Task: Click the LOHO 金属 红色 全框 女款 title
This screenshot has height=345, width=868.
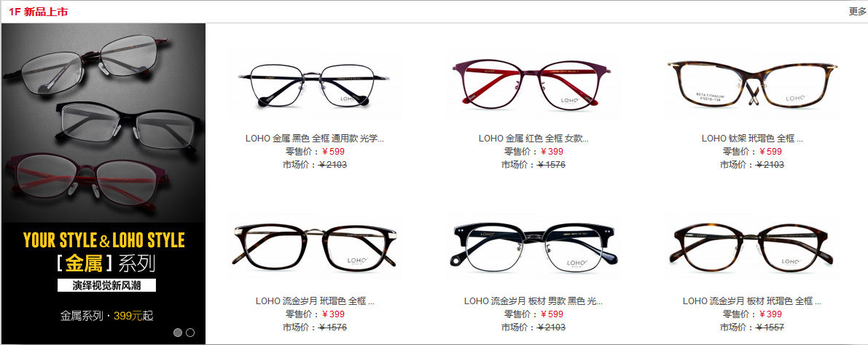Action: coord(533,139)
